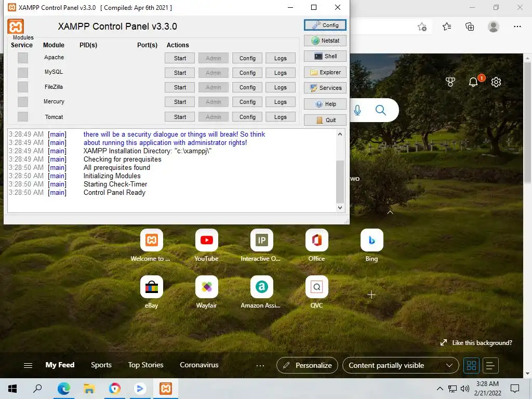Image resolution: width=532 pixels, height=399 pixels.
Task: Open Windows Services from XAMPP
Action: pos(325,88)
